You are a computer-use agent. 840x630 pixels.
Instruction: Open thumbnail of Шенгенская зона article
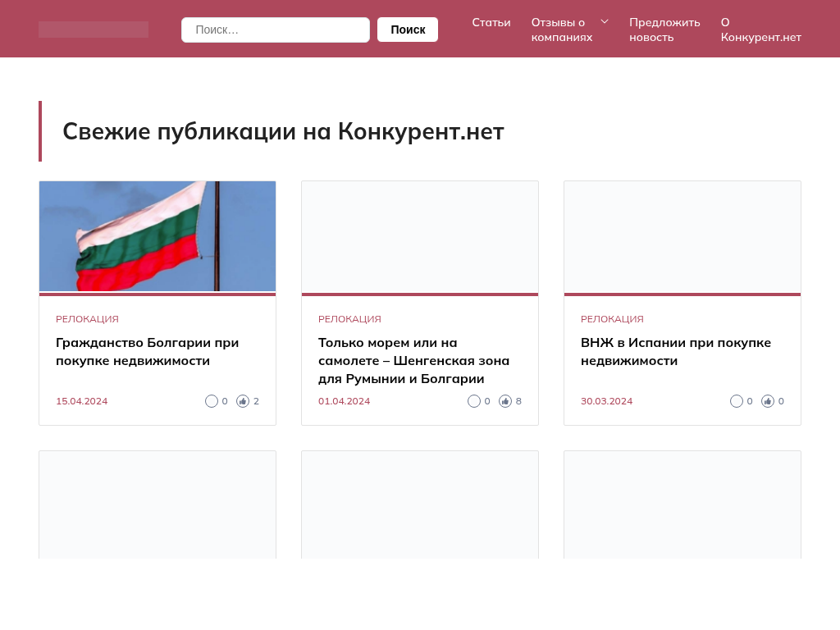click(x=420, y=237)
